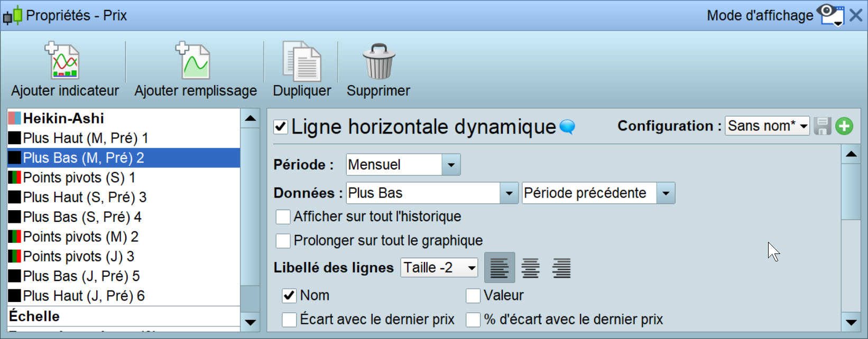The height and width of the screenshot is (339, 868).
Task: Select Plus Haut (M, Pré) 1 entry
Action: (x=86, y=138)
